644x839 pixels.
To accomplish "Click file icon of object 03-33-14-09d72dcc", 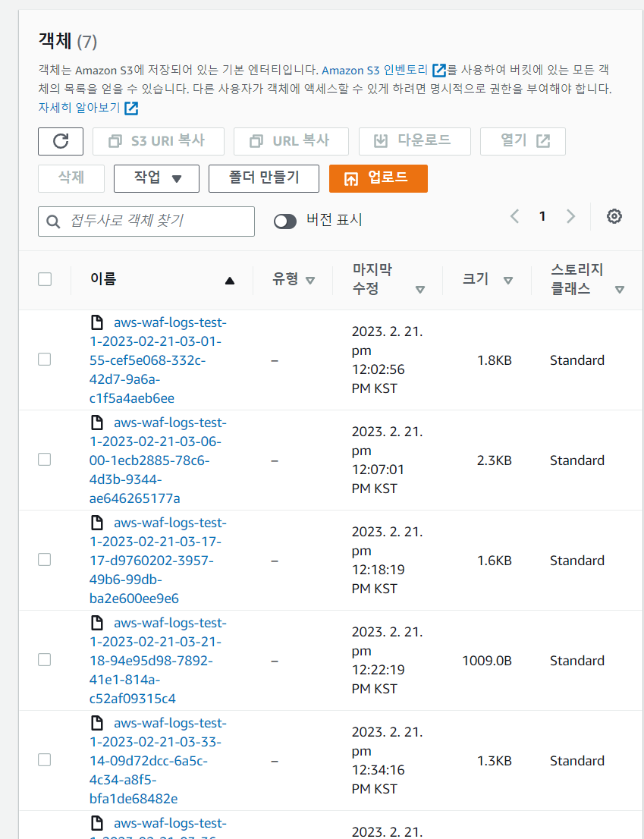I will [97, 724].
